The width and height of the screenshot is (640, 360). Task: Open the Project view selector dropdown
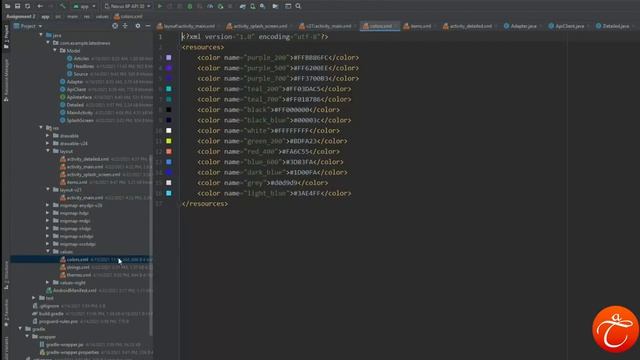pos(28,26)
